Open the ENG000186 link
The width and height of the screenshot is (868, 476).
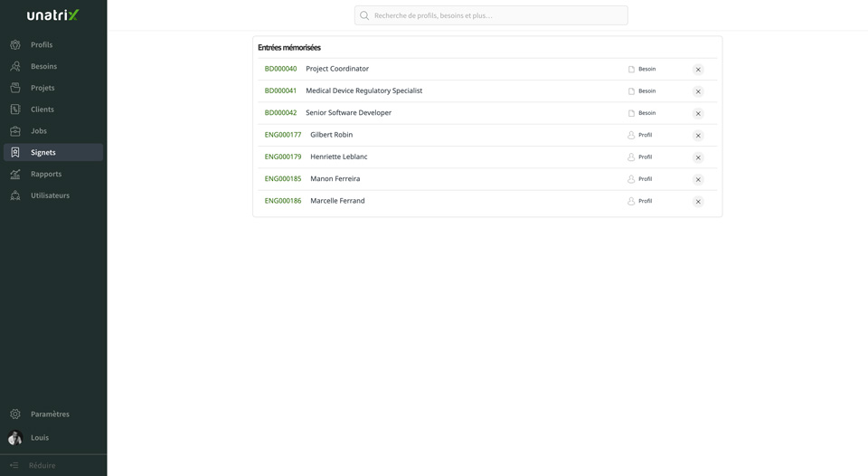click(x=283, y=201)
